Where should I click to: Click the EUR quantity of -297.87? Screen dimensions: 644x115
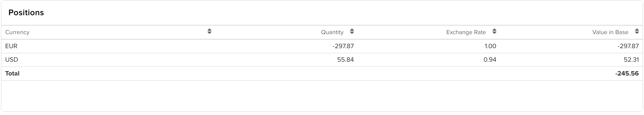click(343, 46)
